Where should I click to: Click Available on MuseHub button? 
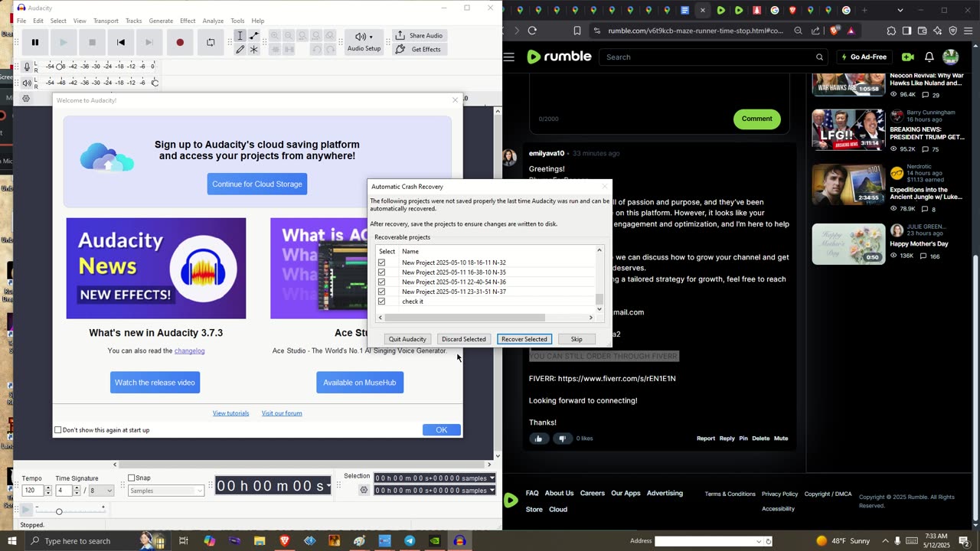pos(360,383)
